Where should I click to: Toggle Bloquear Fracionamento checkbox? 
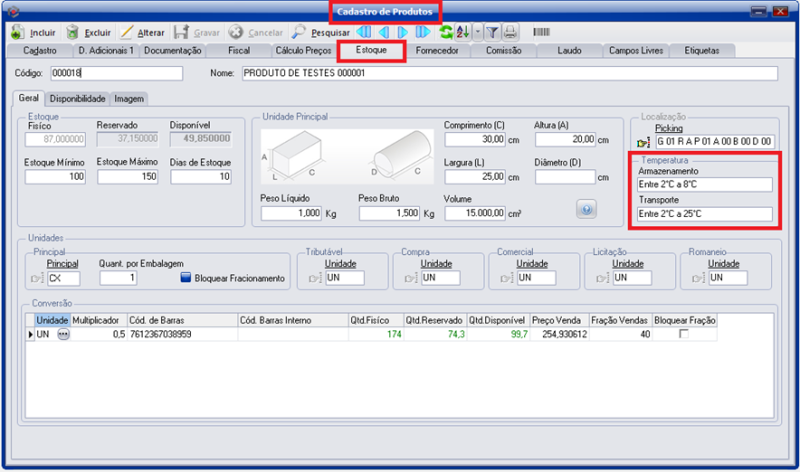coord(186,278)
